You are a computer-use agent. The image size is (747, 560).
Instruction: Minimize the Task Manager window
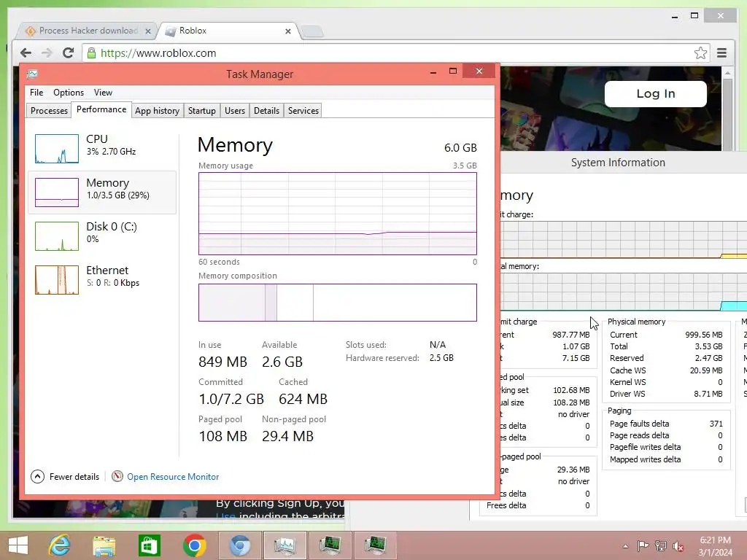tap(433, 71)
